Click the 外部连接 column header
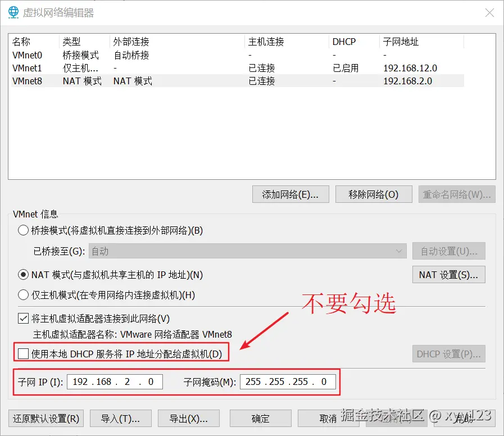 (177, 42)
